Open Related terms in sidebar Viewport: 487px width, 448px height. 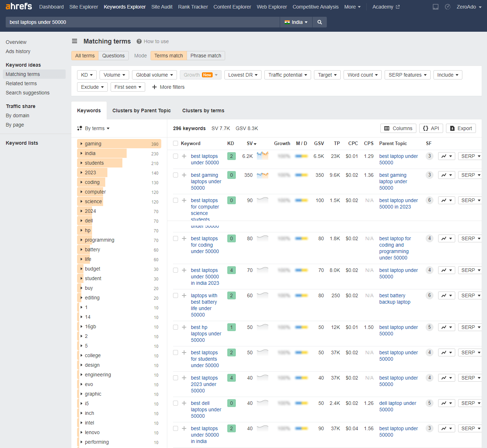point(21,83)
